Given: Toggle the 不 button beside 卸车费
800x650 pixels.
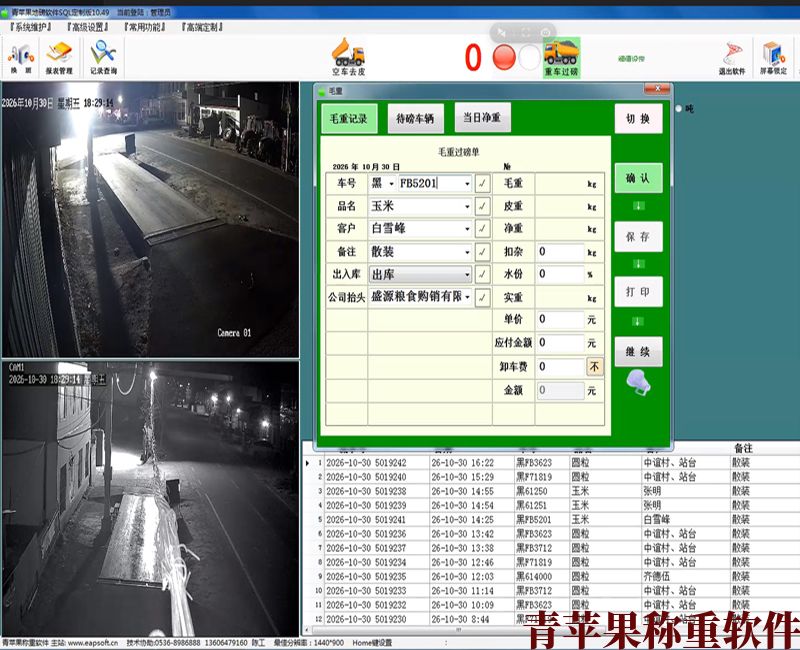Looking at the screenshot, I should coord(594,366).
